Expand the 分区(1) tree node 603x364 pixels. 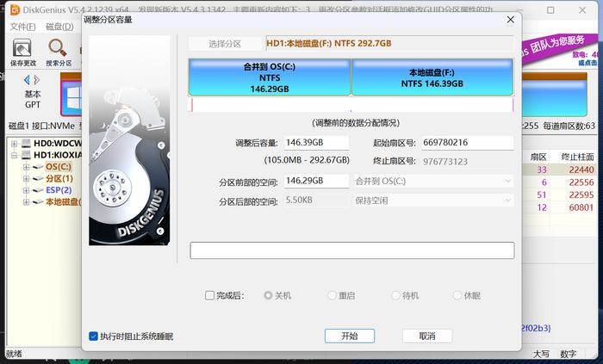(26, 178)
